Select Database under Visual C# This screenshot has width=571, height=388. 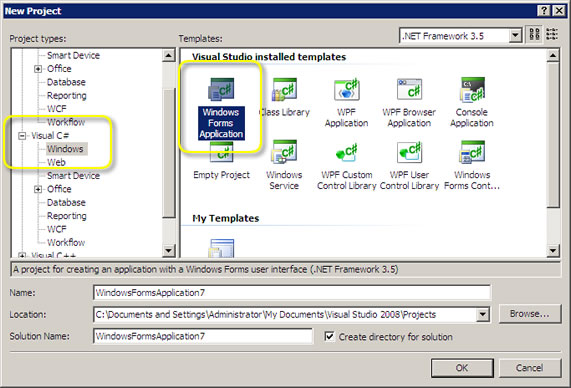(66, 203)
